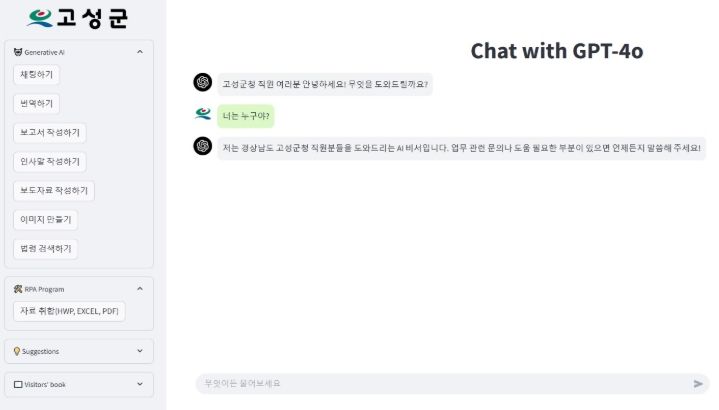Click the Visitors' book icon
719x410 pixels.
click(x=18, y=384)
